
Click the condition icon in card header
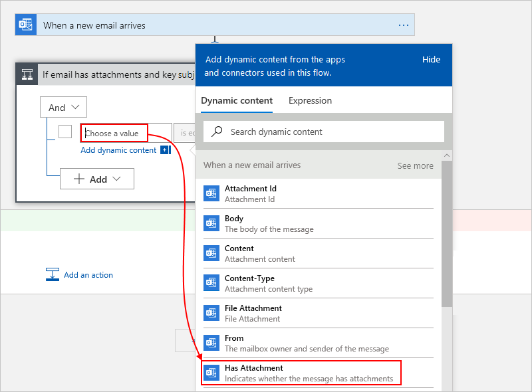[x=27, y=74]
